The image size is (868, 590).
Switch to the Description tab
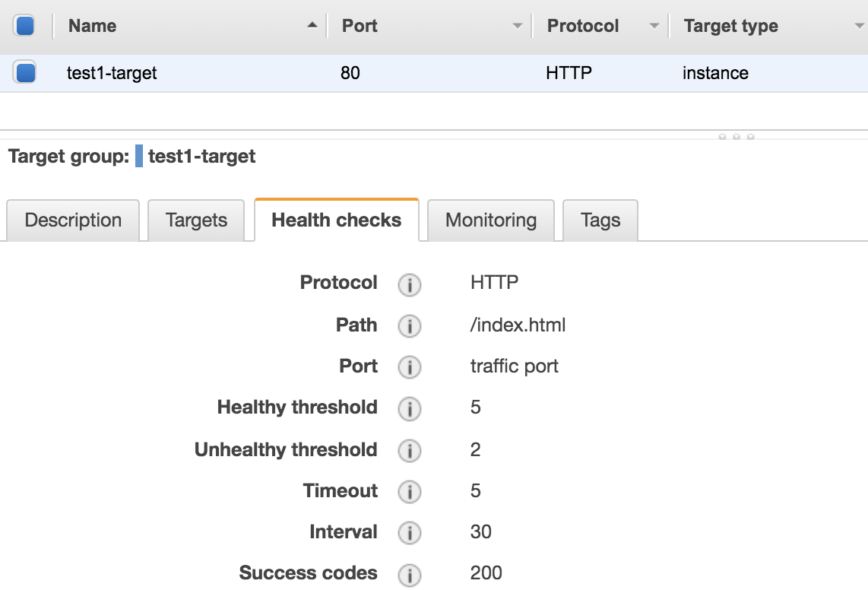pyautogui.click(x=73, y=220)
